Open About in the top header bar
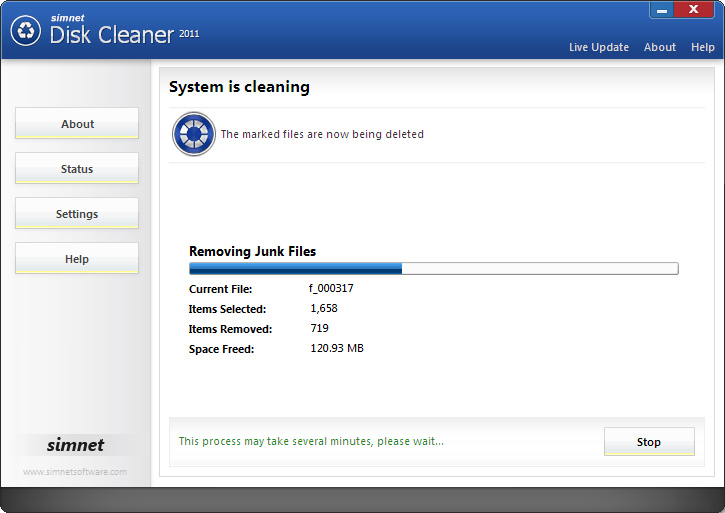 click(660, 47)
